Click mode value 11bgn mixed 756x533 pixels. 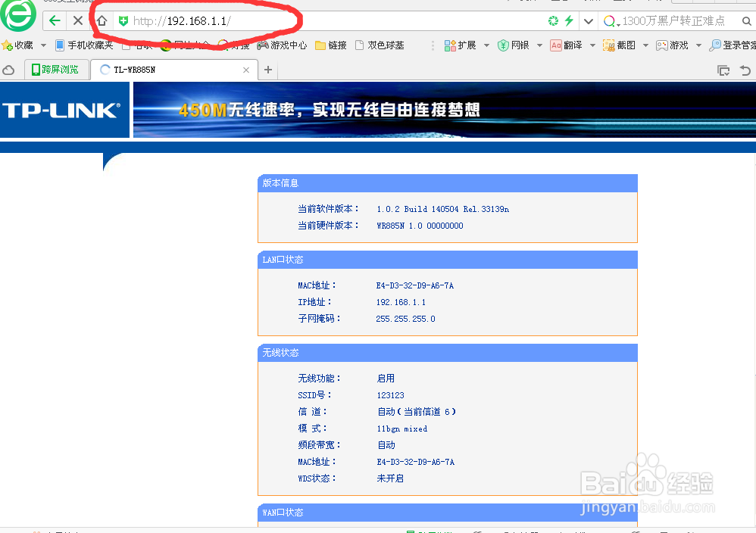(402, 429)
